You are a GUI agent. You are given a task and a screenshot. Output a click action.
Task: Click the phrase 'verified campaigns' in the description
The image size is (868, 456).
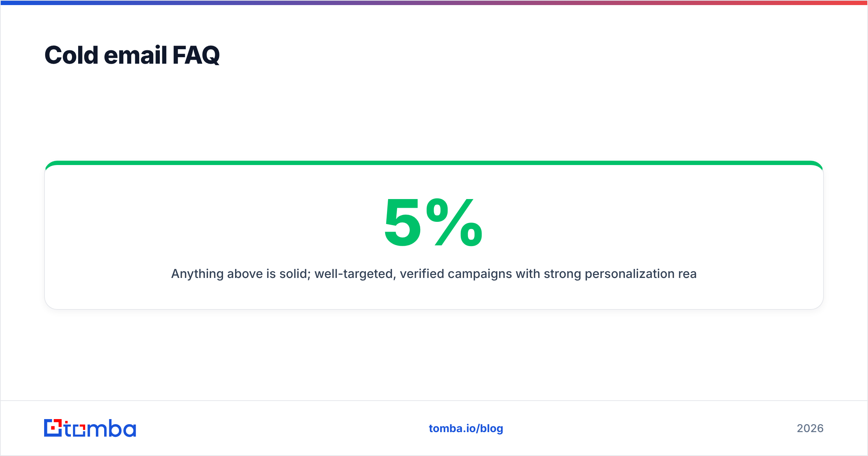coord(456,274)
